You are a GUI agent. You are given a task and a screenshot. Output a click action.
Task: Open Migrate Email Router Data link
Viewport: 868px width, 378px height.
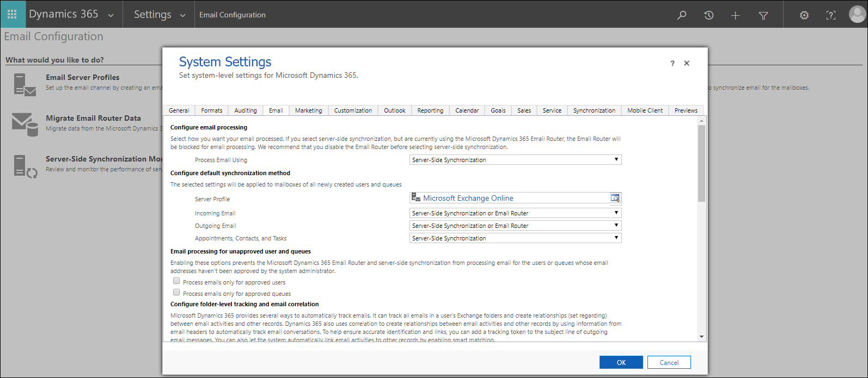coord(93,118)
